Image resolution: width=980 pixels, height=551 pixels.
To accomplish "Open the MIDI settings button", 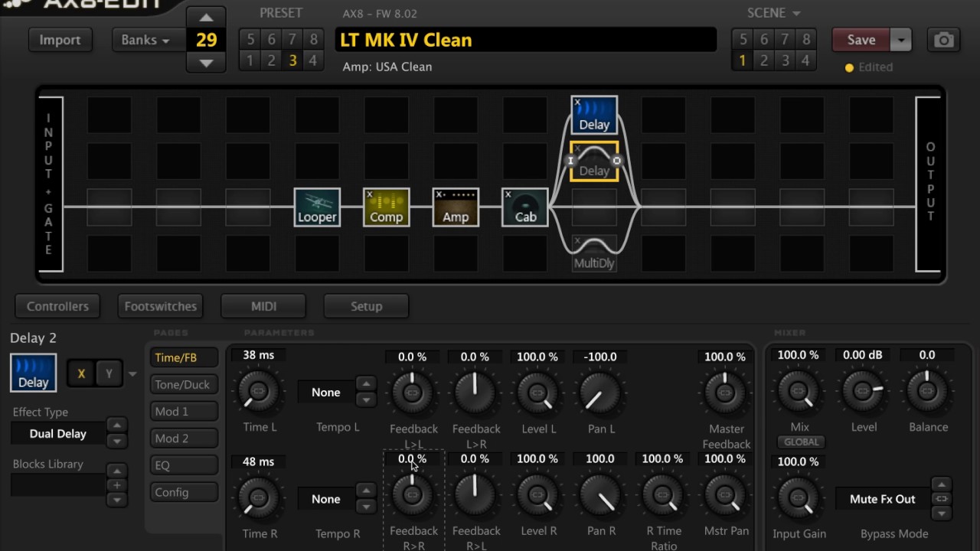I will pos(263,306).
